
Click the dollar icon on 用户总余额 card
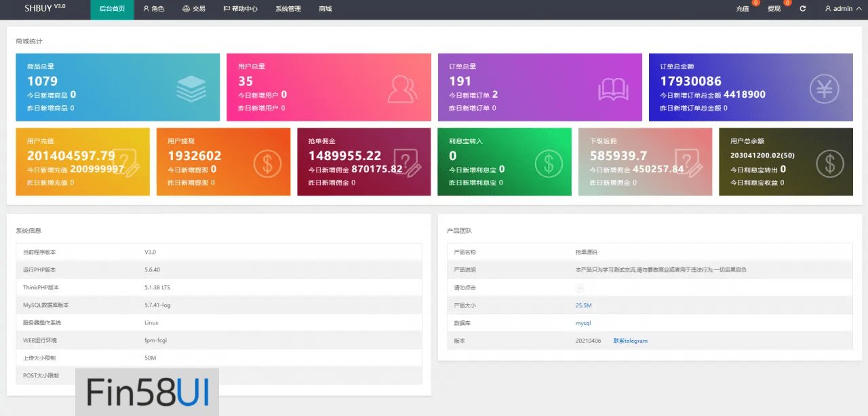[829, 163]
